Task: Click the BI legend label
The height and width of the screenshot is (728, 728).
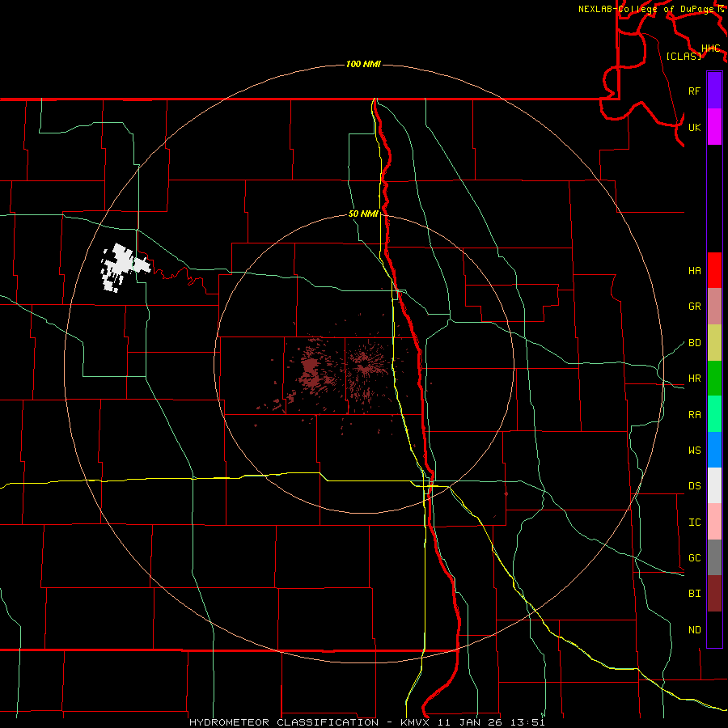Action: pyautogui.click(x=694, y=594)
